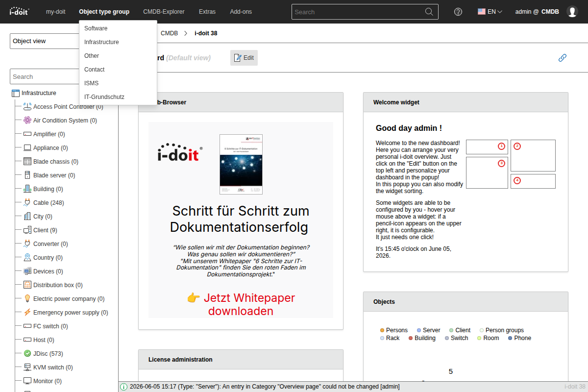588x392 pixels.
Task: Click the Electric power company bulb icon
Action: click(27, 299)
